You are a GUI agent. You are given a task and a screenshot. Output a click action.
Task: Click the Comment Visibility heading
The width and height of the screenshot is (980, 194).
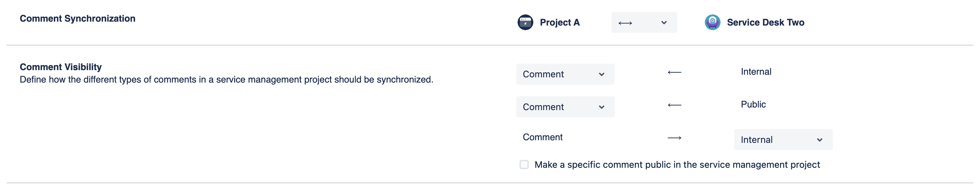(60, 67)
